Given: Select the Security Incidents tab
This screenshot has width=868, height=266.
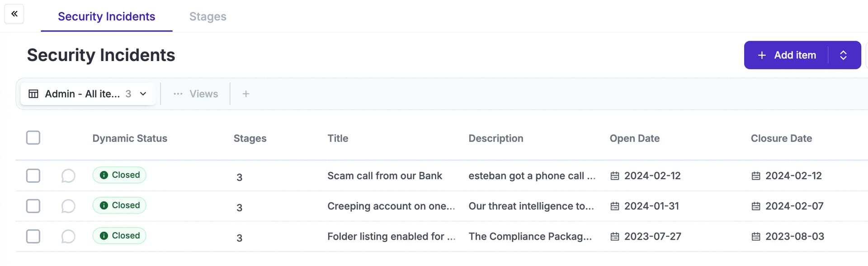Looking at the screenshot, I should pyautogui.click(x=107, y=16).
